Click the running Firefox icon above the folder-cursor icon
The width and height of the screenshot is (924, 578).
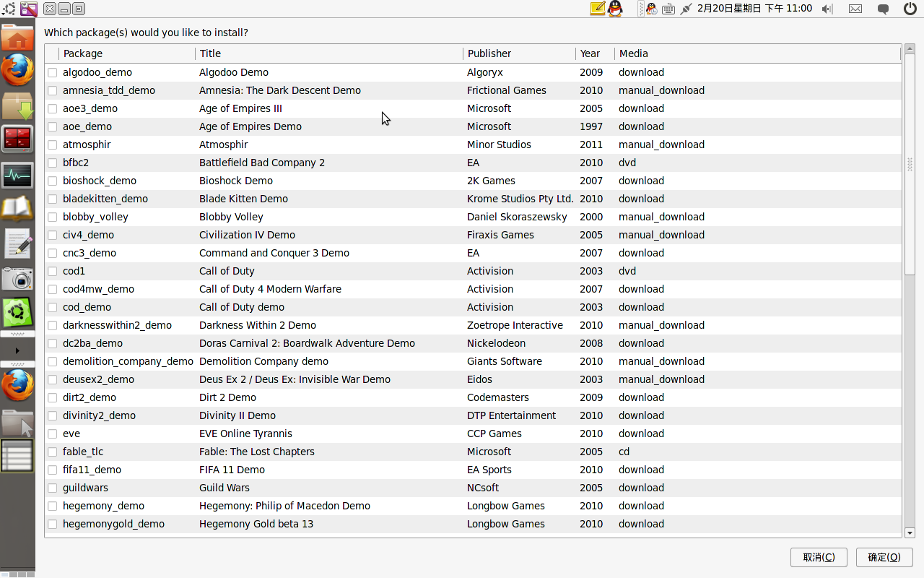(x=17, y=386)
